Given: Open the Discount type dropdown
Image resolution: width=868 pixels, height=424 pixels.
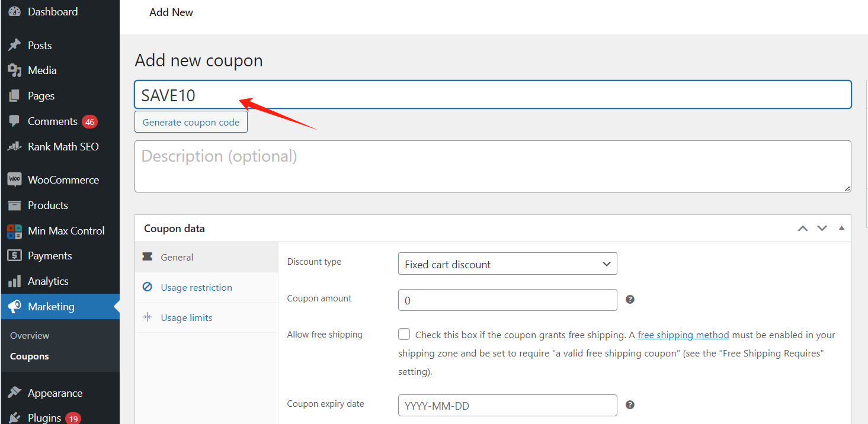Looking at the screenshot, I should [x=507, y=264].
